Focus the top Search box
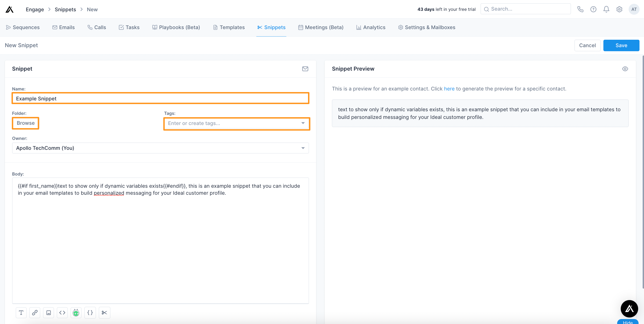644x324 pixels. click(x=526, y=9)
